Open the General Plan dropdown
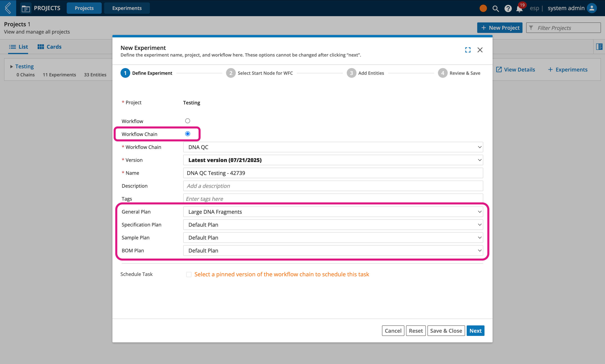This screenshot has height=364, width=605. coord(333,212)
